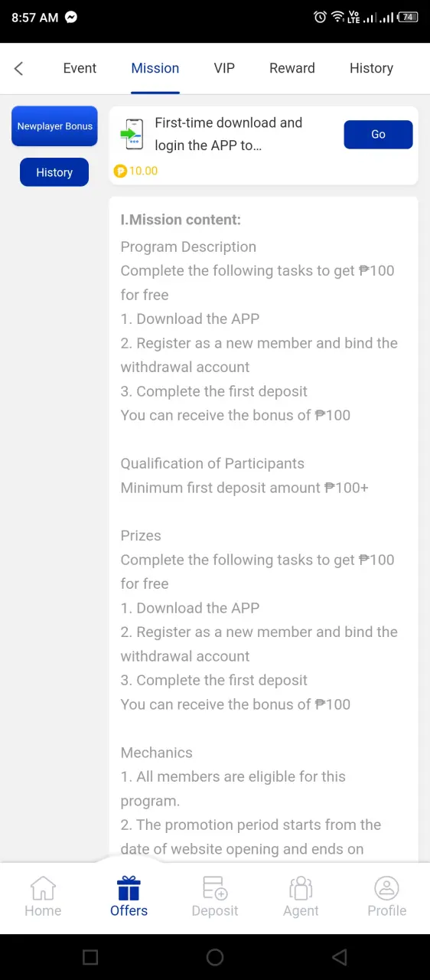Tap the Android home circle button
This screenshot has width=430, height=980.
click(x=215, y=957)
